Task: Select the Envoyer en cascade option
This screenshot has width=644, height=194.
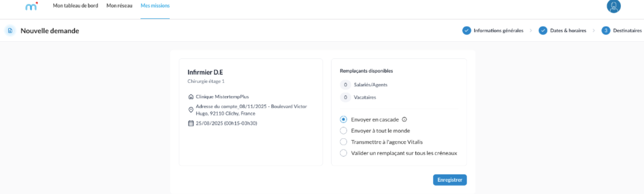Action: (343, 119)
